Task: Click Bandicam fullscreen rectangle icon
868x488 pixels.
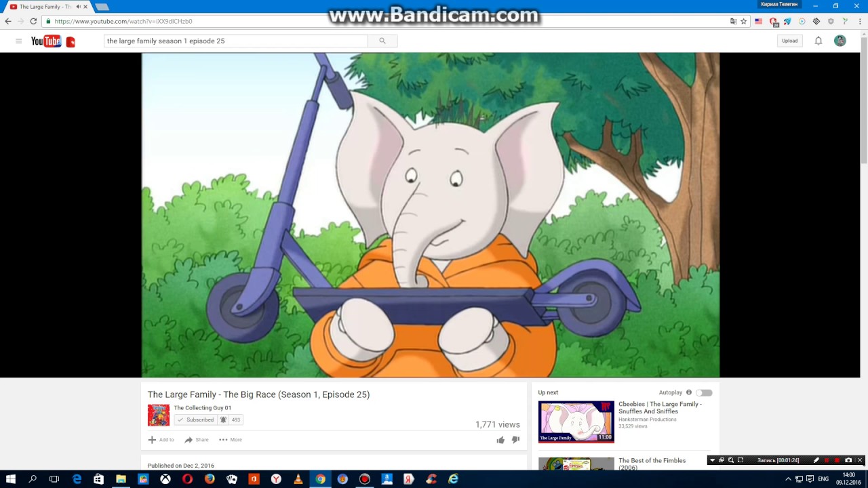Action: (741, 460)
